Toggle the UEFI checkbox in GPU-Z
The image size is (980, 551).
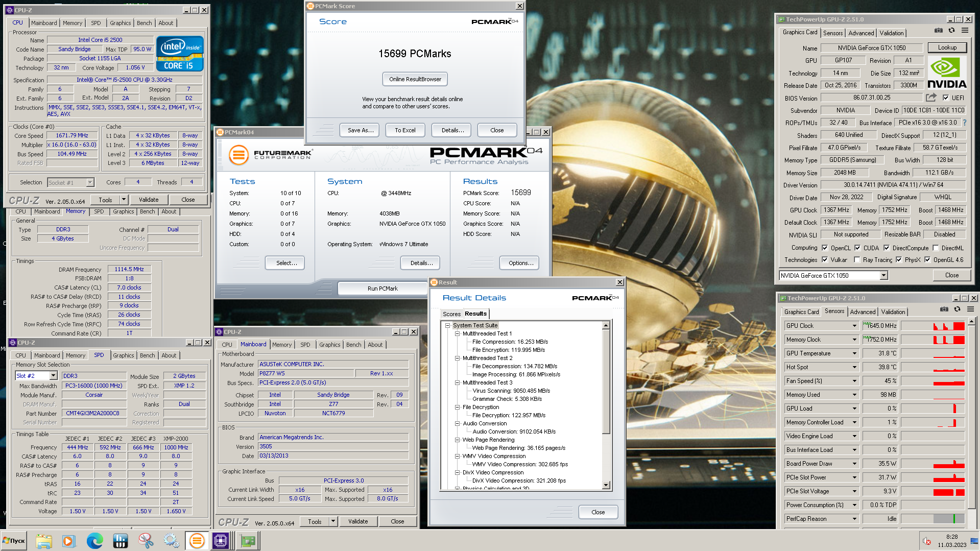coord(946,98)
